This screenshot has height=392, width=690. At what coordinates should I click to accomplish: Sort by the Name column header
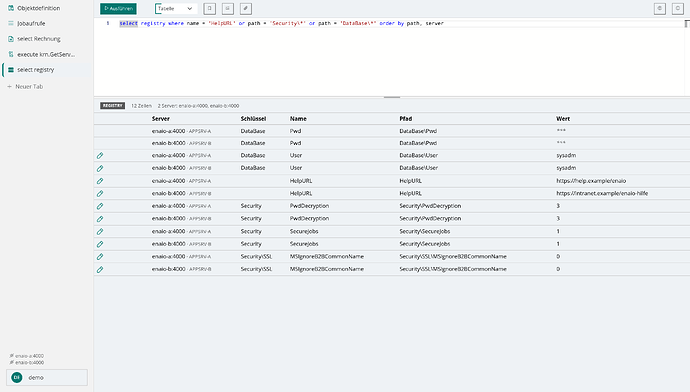pyautogui.click(x=298, y=119)
